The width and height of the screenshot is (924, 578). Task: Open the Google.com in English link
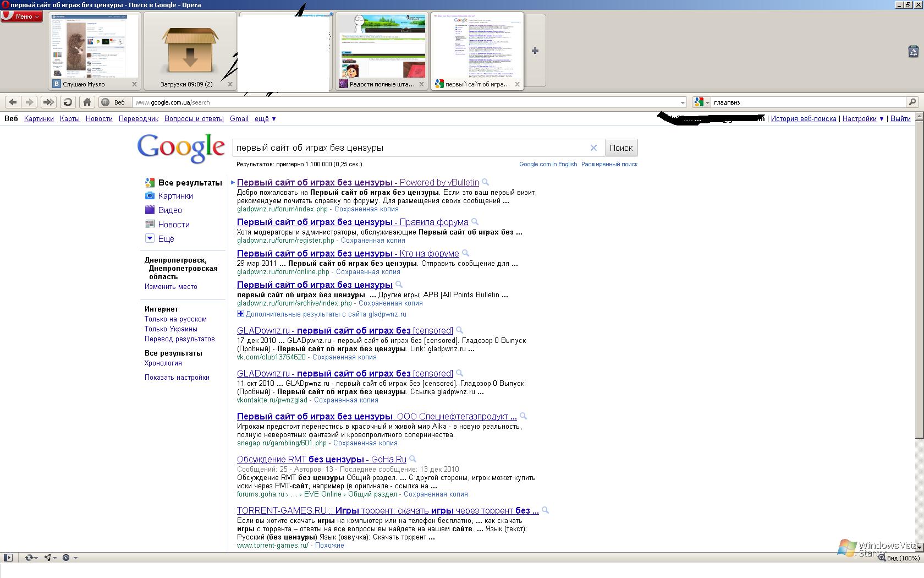(x=548, y=164)
